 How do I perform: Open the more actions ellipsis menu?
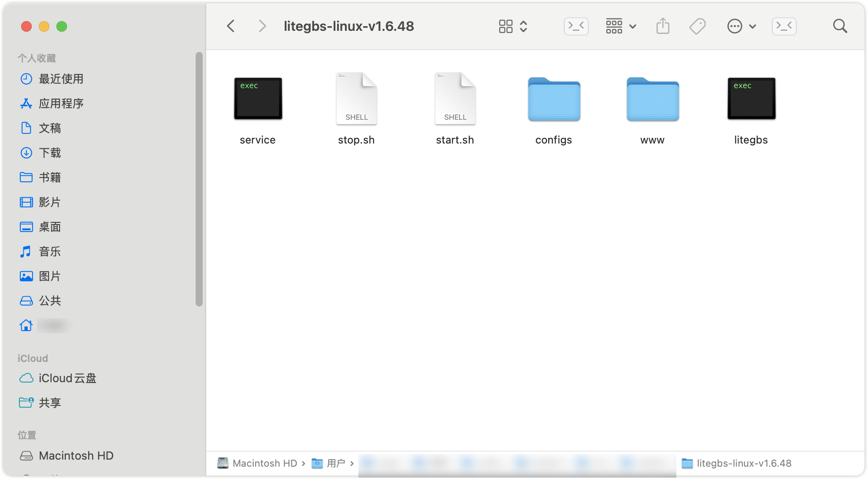742,26
